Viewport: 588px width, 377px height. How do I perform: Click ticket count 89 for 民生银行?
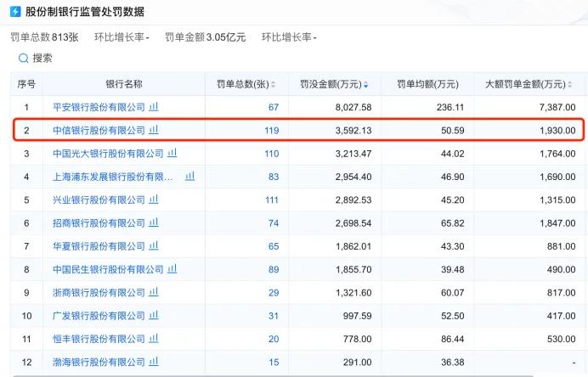click(x=274, y=269)
